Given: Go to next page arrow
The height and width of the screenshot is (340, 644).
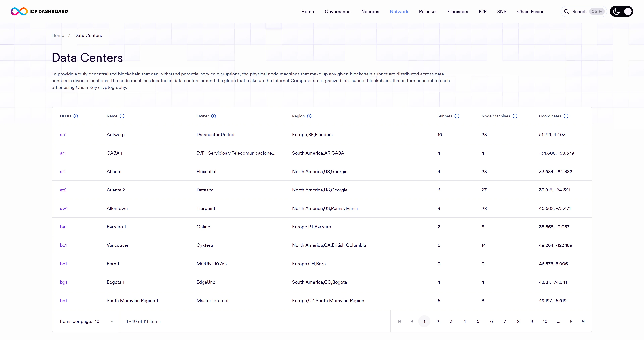Looking at the screenshot, I should coord(571,321).
